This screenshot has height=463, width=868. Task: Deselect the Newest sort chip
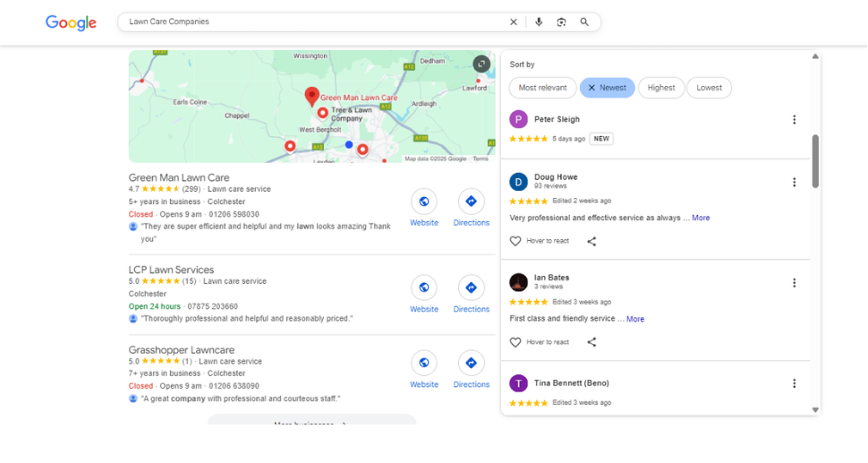pyautogui.click(x=608, y=88)
